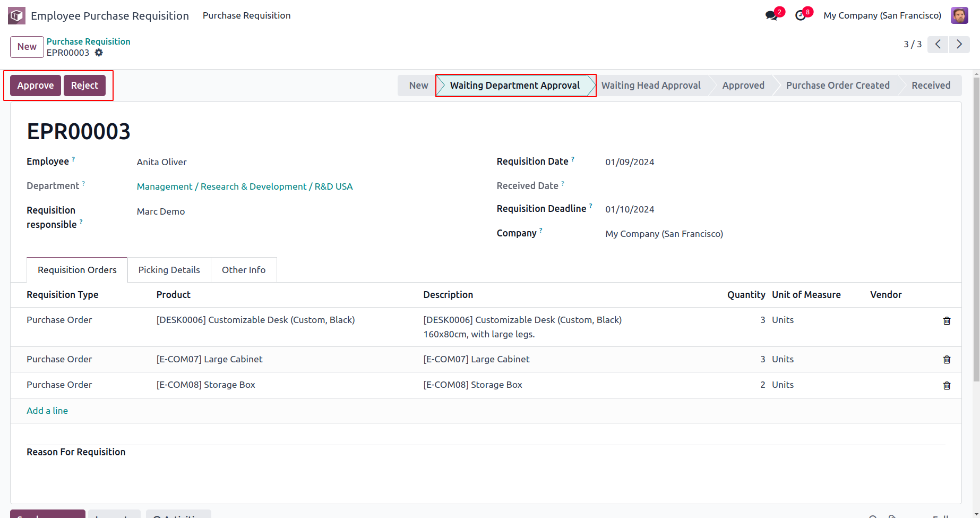Select product [E-COM07] Large Cabinet cell
Image resolution: width=980 pixels, height=518 pixels.
click(209, 359)
